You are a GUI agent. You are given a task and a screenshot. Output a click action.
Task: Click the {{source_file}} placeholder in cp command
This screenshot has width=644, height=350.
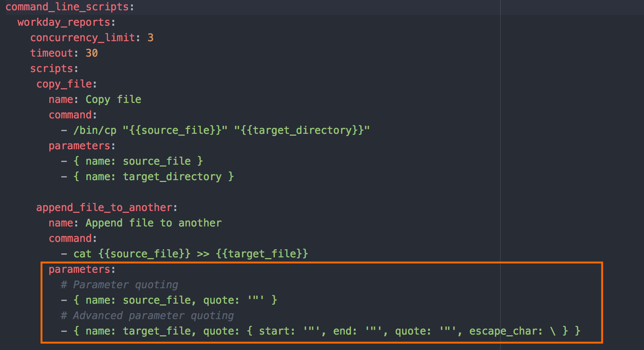click(175, 131)
